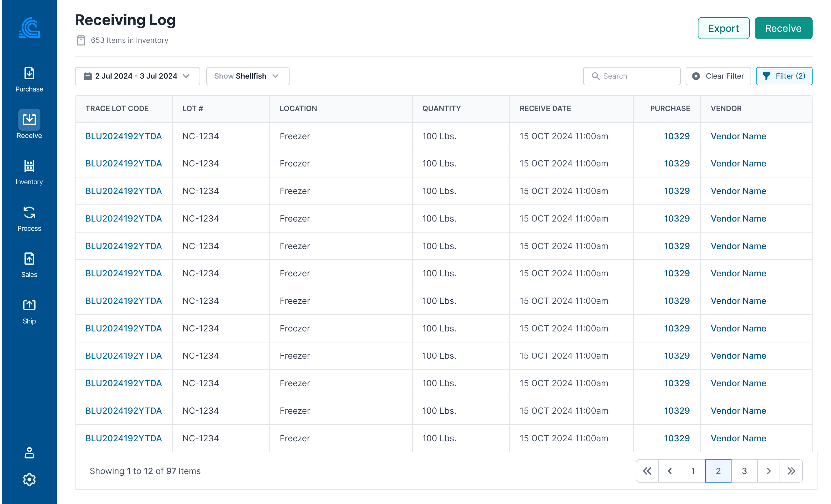The width and height of the screenshot is (831, 504).
Task: Select the Receive sidebar icon
Action: click(29, 119)
